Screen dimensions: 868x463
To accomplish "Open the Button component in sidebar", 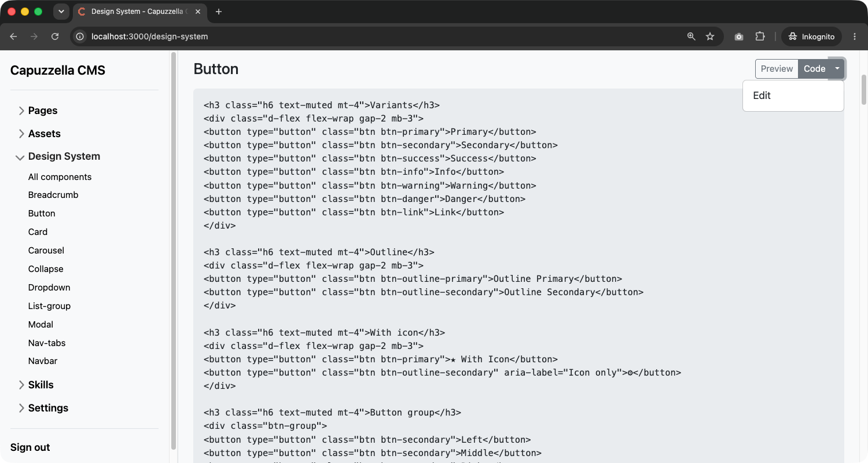I will pyautogui.click(x=42, y=214).
